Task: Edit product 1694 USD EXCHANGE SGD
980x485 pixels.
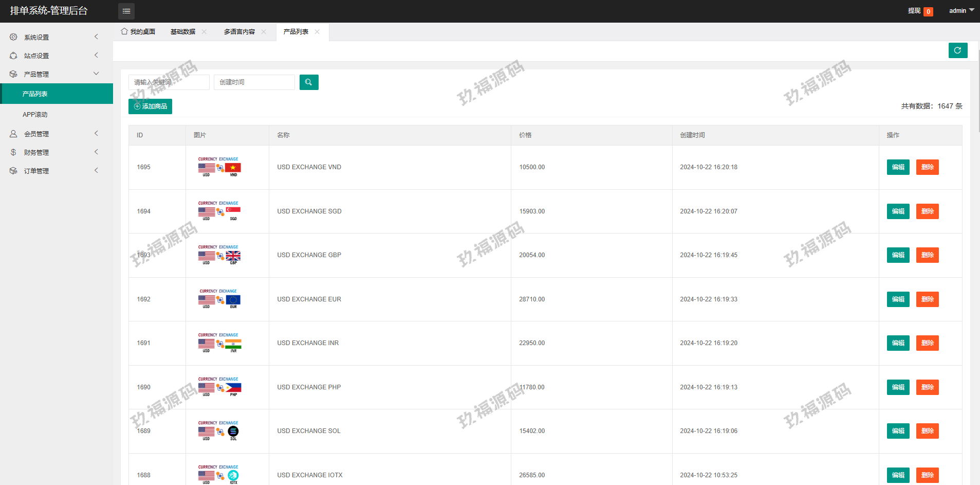Action: point(898,211)
